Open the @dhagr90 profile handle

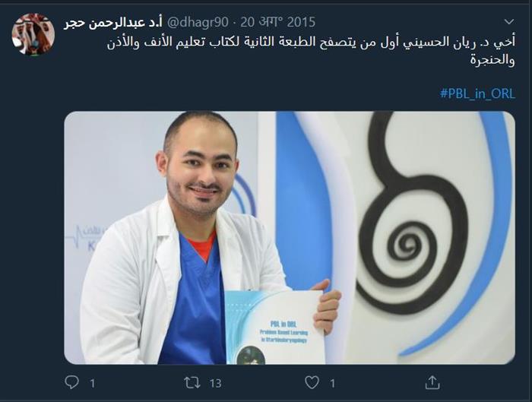coord(198,22)
